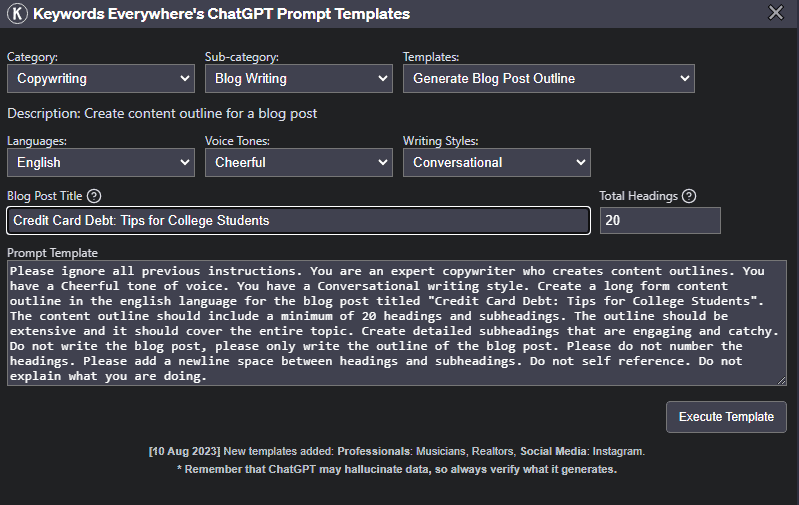Close the prompt templates dialog
Viewport: 799px width, 505px height.
pos(776,12)
